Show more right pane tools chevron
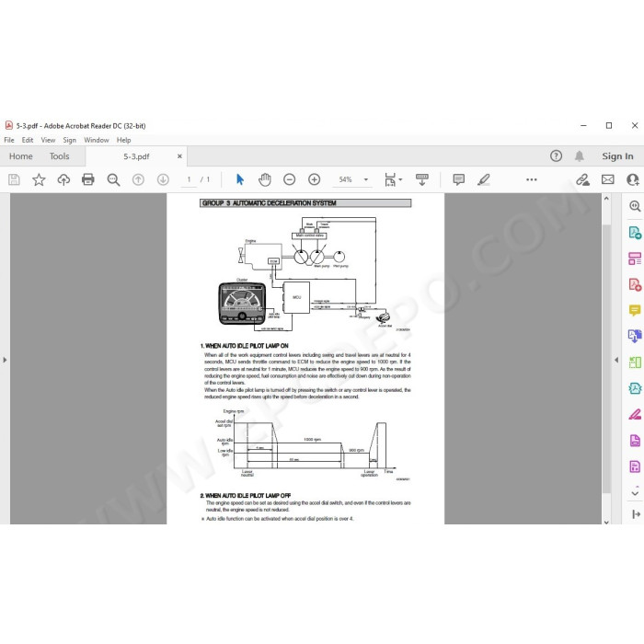The height and width of the screenshot is (644, 644). pyautogui.click(x=635, y=493)
